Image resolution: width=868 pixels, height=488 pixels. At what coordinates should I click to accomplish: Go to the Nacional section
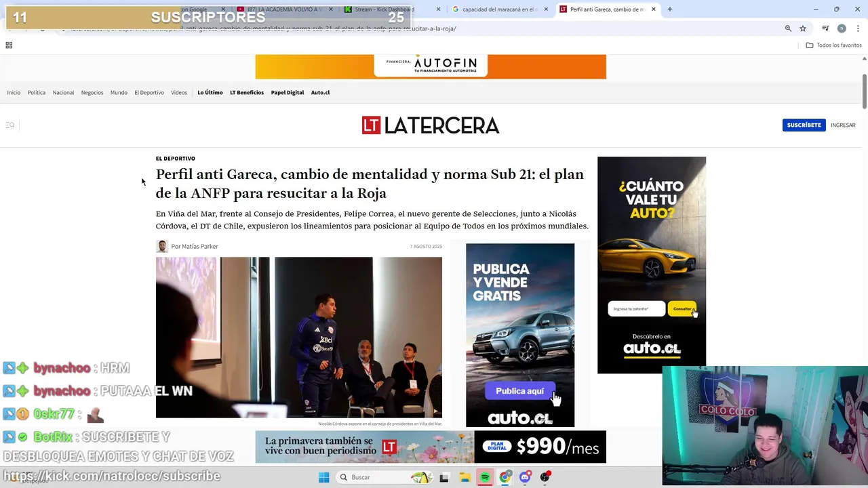64,93
